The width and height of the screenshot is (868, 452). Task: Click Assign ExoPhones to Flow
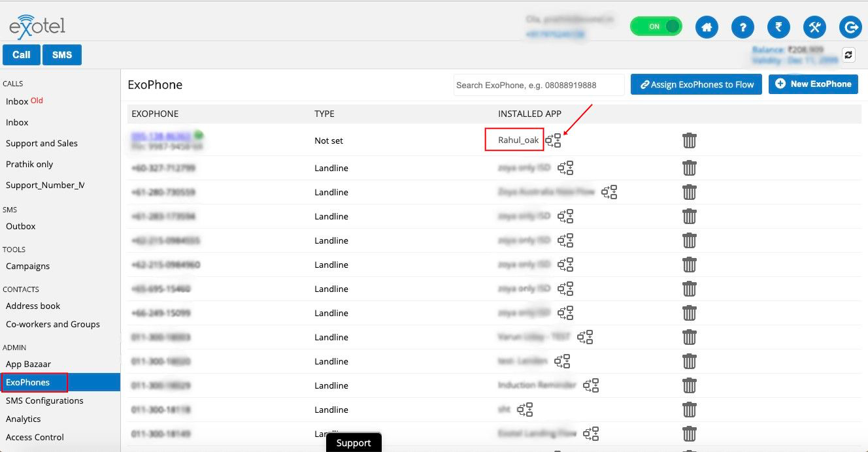(x=696, y=84)
